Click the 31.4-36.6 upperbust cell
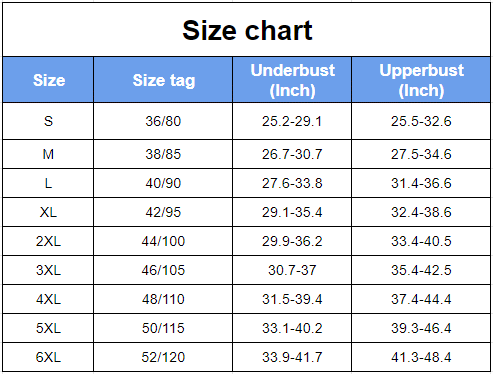Viewport: 493px width, 374px height. pyautogui.click(x=421, y=183)
